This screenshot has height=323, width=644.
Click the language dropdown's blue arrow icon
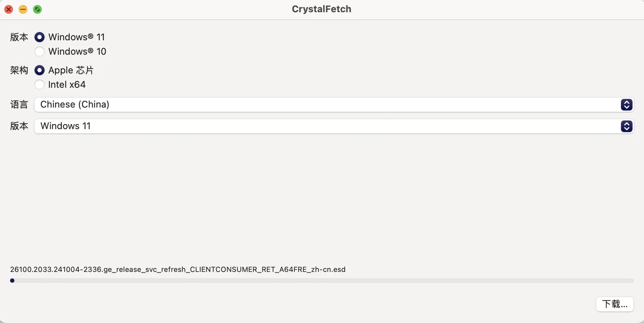point(626,105)
